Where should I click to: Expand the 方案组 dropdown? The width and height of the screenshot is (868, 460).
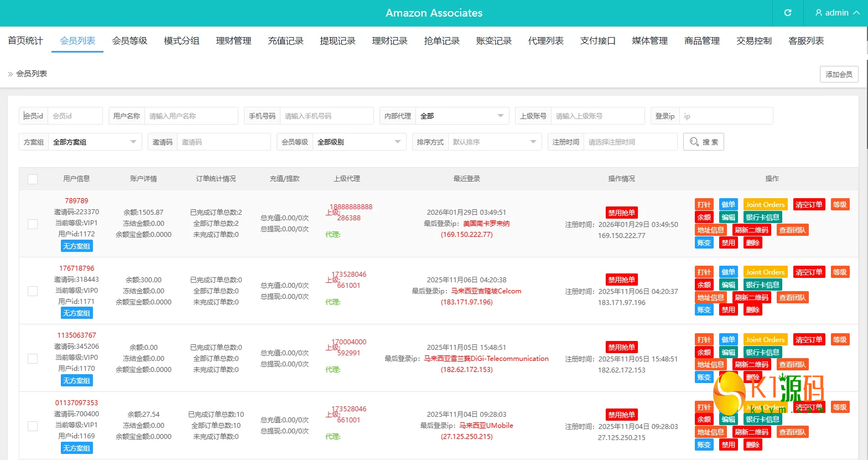[95, 142]
